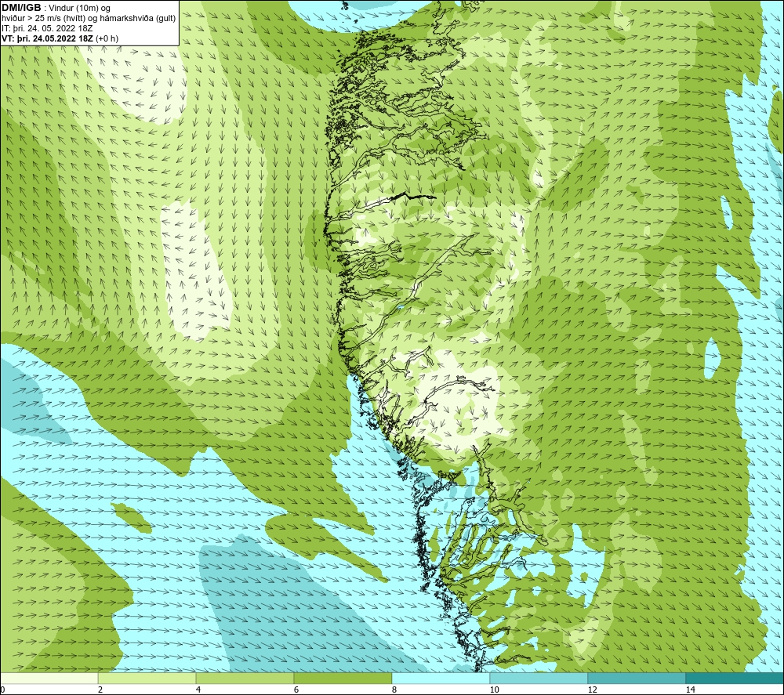Click the scale label 0
This screenshot has width=784, height=695.
click(2, 690)
